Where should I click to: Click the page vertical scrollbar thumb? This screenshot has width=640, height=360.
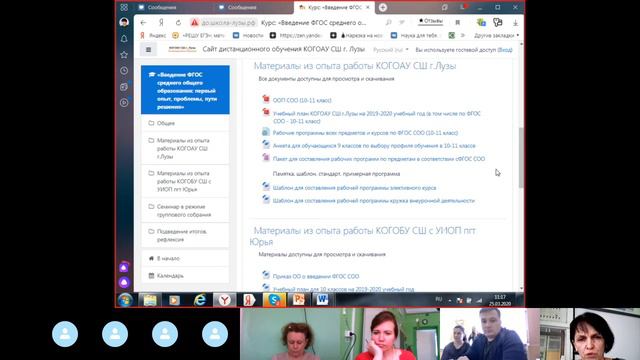521,158
